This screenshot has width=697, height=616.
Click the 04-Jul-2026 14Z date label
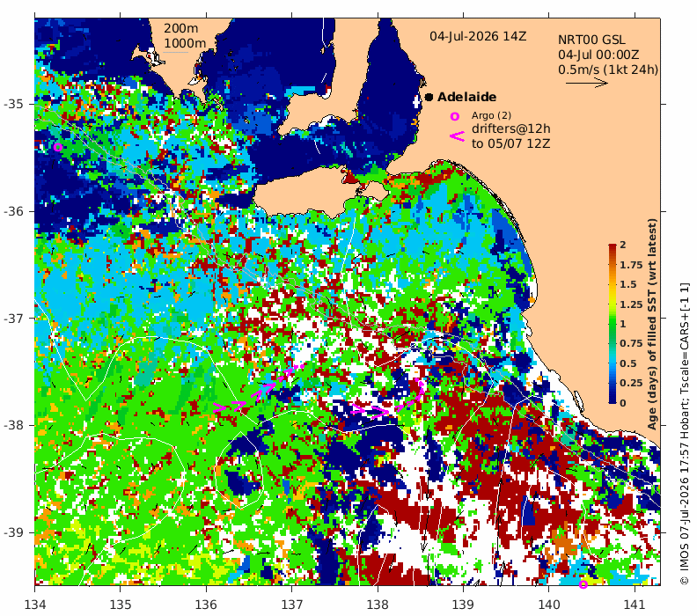pyautogui.click(x=478, y=36)
